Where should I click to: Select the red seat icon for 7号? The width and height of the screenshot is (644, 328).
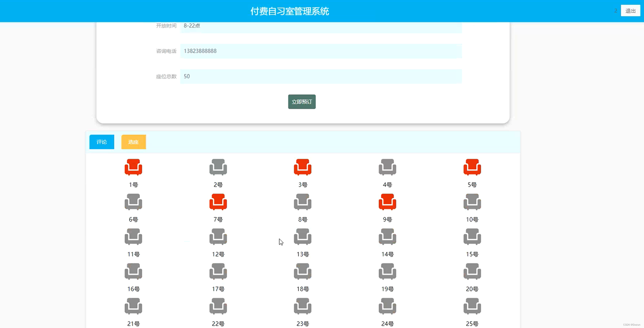(218, 202)
